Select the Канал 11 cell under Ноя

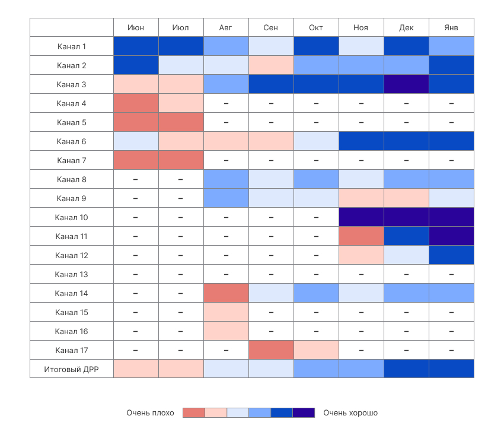[361, 236]
